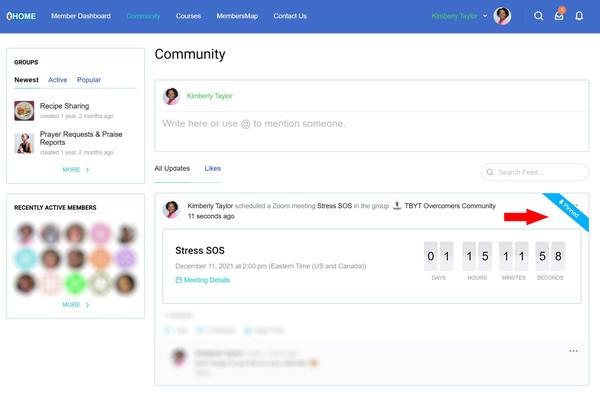Open Courses in the navigation bar
The height and width of the screenshot is (393, 600).
[188, 16]
